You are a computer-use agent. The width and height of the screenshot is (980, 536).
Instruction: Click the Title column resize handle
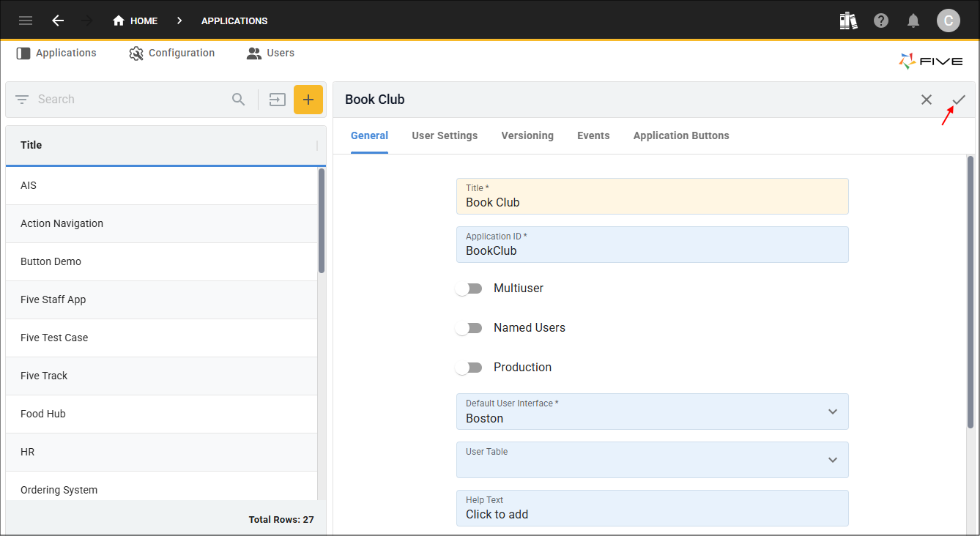click(317, 145)
